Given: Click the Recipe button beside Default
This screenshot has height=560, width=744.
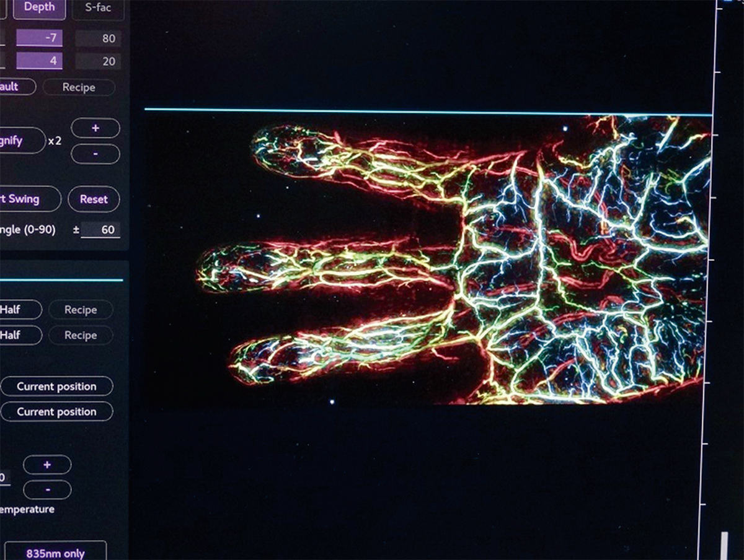Looking at the screenshot, I should click(79, 87).
